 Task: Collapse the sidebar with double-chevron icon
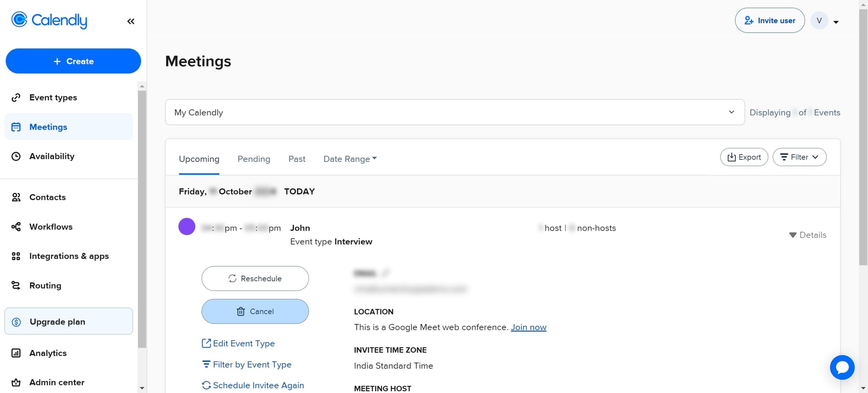131,21
